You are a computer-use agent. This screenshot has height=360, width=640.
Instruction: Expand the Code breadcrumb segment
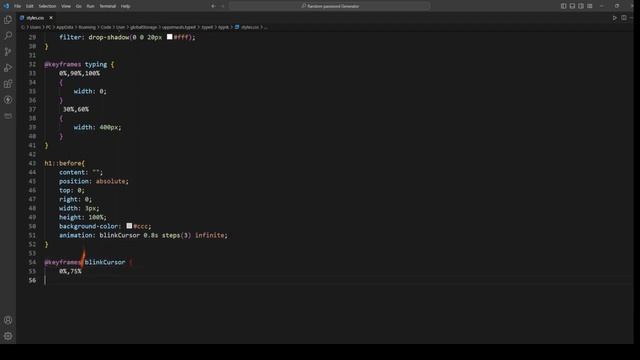[x=106, y=27]
